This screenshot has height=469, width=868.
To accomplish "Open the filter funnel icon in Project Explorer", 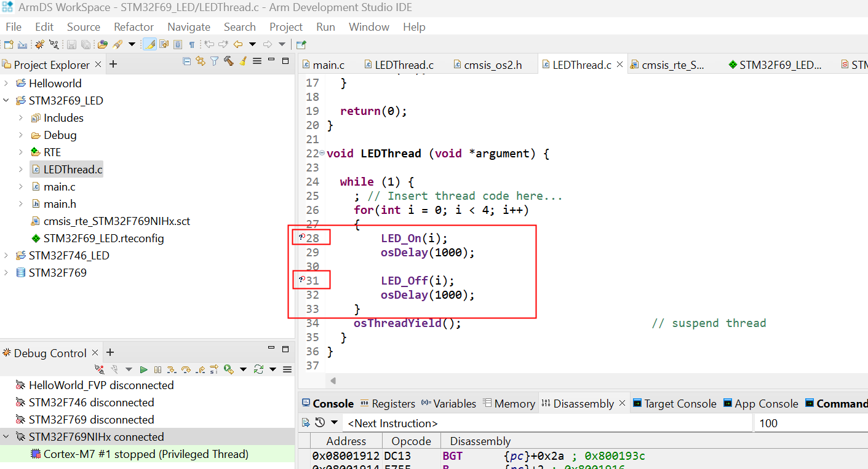I will 214,61.
